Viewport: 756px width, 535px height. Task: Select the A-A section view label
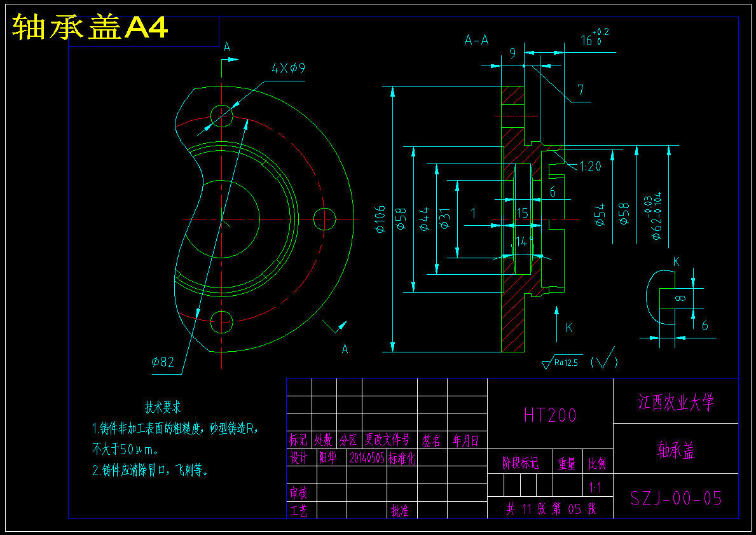(476, 40)
